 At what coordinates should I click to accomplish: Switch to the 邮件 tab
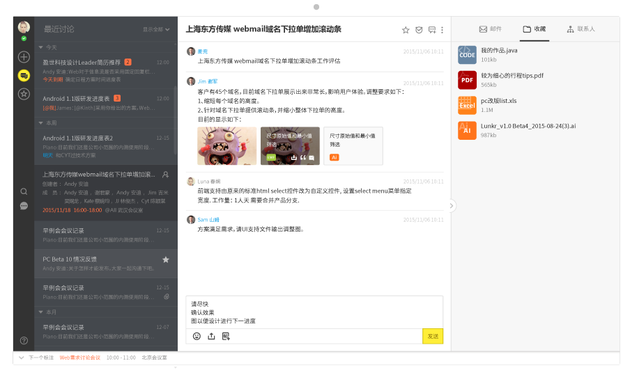(490, 29)
